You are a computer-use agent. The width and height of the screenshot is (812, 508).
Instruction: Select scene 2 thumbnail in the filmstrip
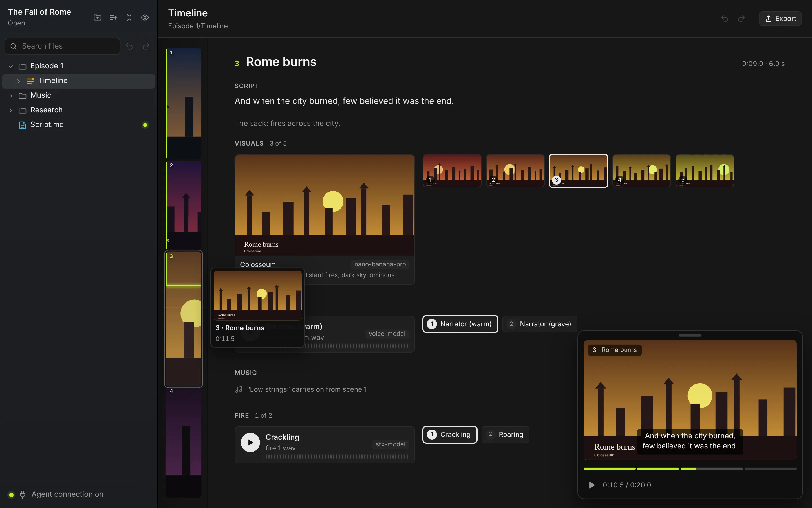[x=184, y=205]
